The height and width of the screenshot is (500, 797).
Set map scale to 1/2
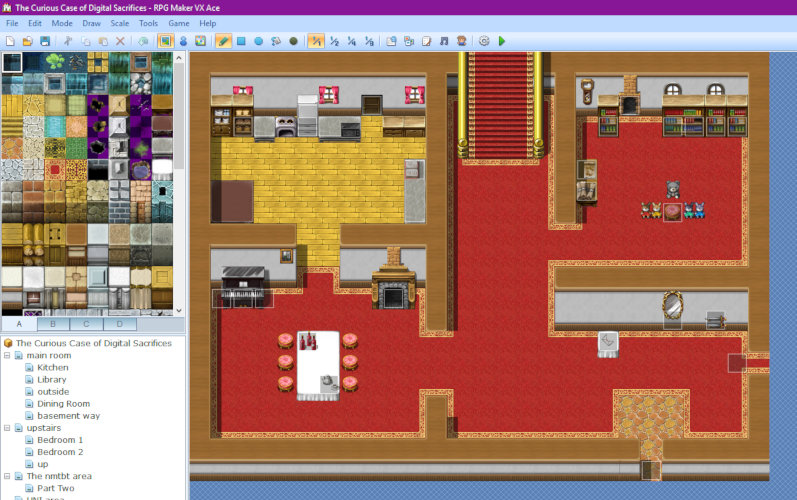[334, 41]
